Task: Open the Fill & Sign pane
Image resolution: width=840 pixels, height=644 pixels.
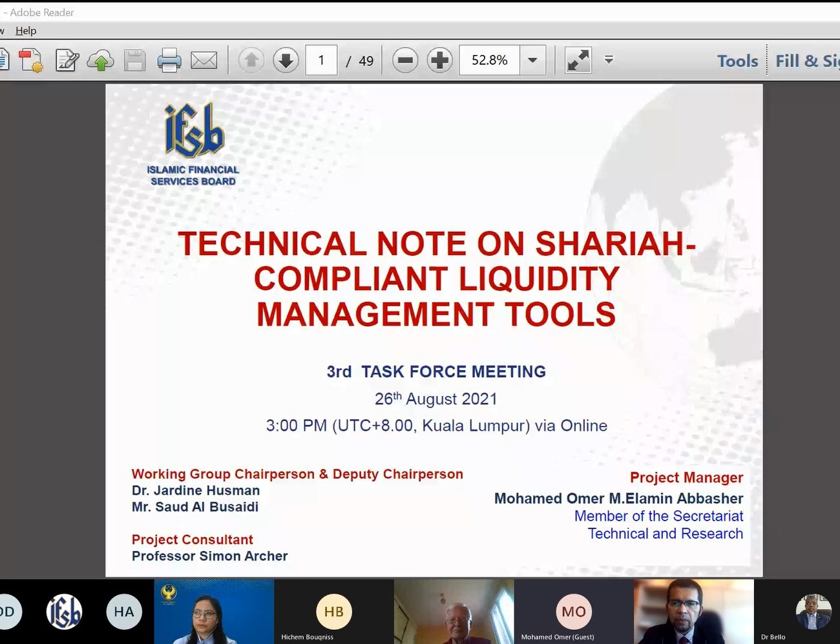Action: (x=808, y=61)
